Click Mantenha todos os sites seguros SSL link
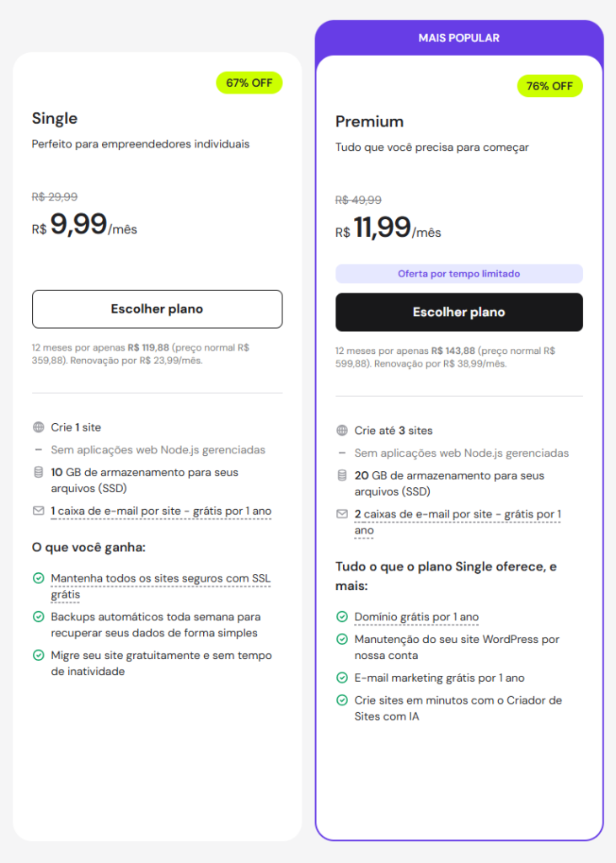This screenshot has height=863, width=616. coord(160,578)
